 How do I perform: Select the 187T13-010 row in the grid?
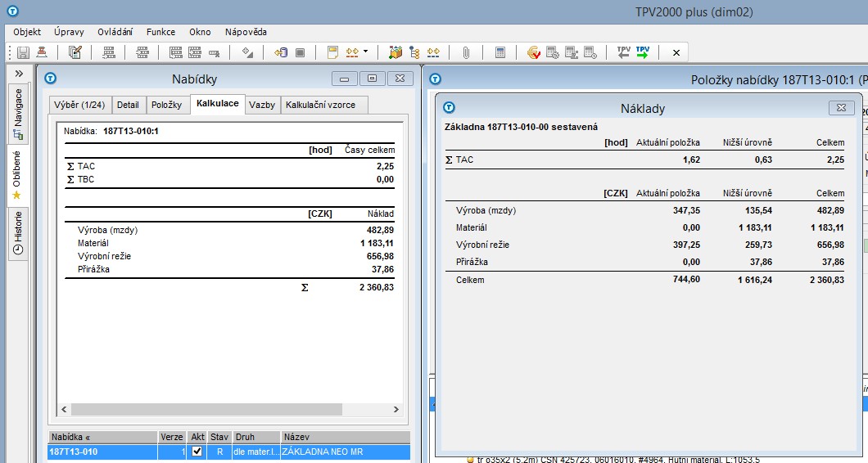click(229, 452)
